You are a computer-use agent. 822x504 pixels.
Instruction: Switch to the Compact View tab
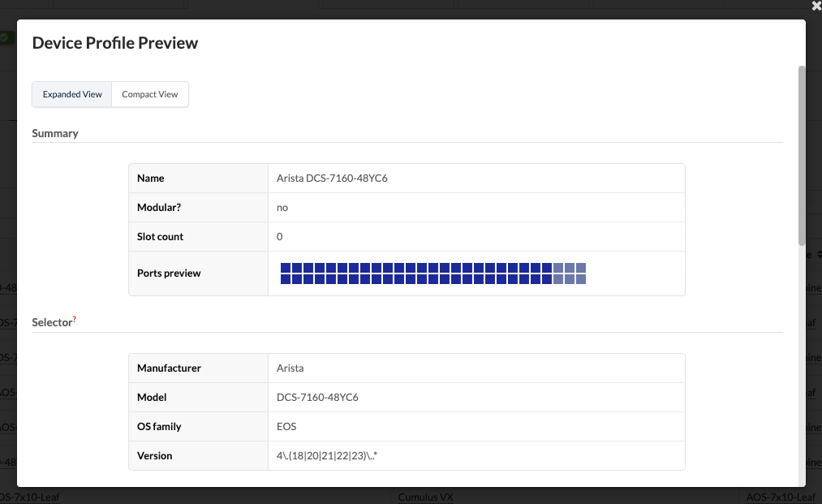pos(149,94)
